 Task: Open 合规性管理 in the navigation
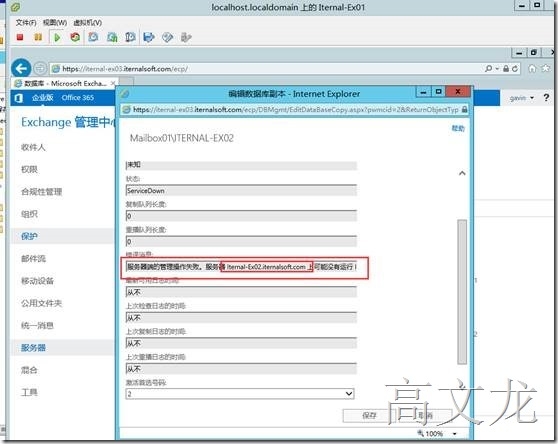42,192
